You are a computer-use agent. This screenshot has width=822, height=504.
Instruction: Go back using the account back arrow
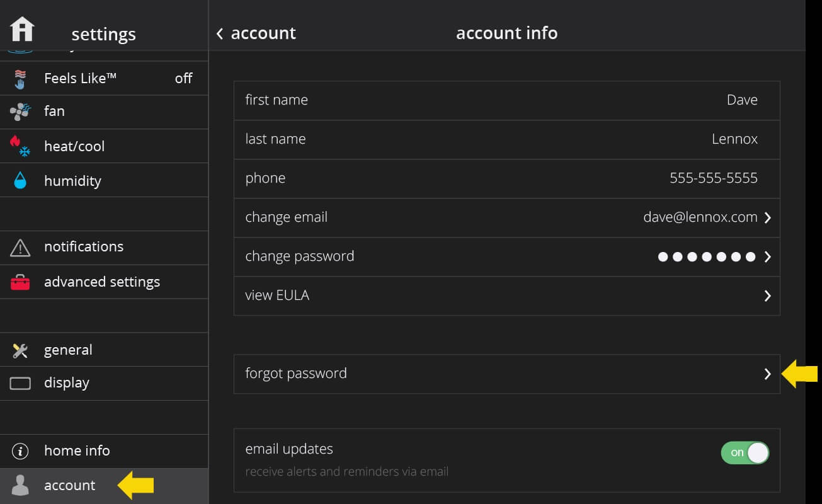pos(220,33)
